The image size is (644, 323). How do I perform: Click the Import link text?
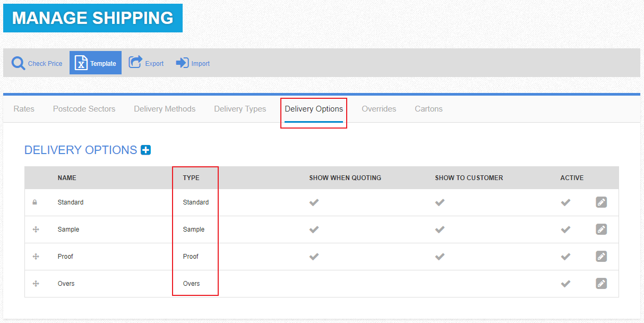[201, 64]
